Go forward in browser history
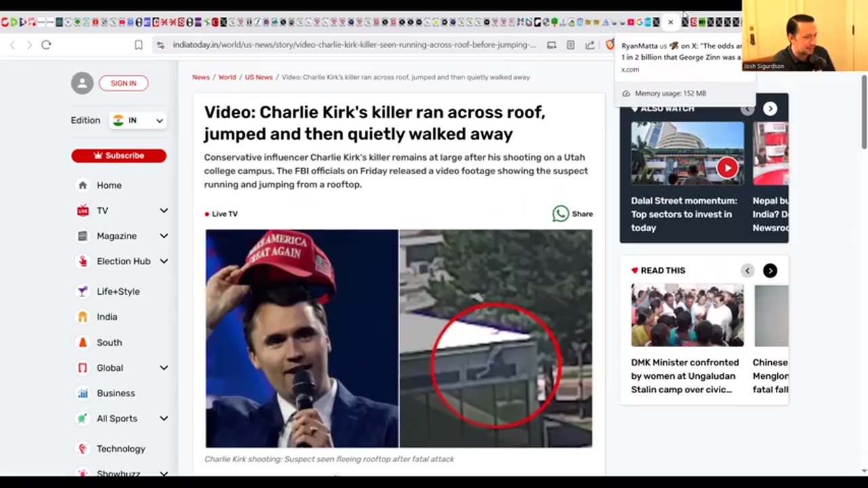The image size is (868, 488). point(29,45)
